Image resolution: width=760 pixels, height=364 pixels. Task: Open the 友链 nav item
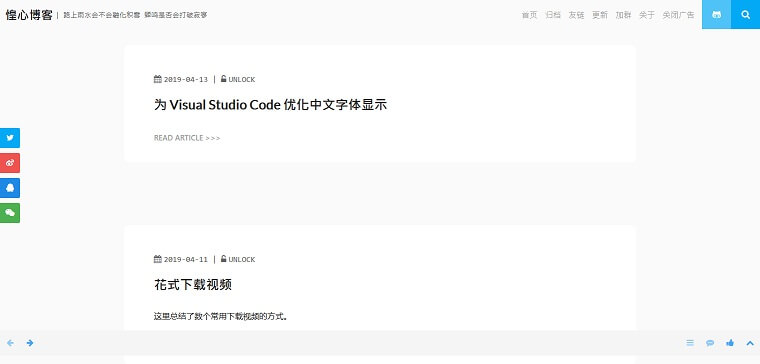point(576,15)
